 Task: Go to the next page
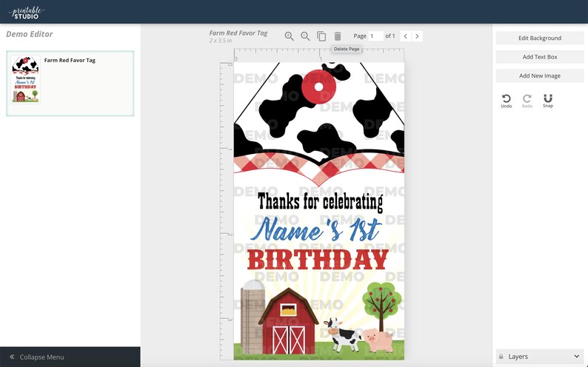(417, 36)
